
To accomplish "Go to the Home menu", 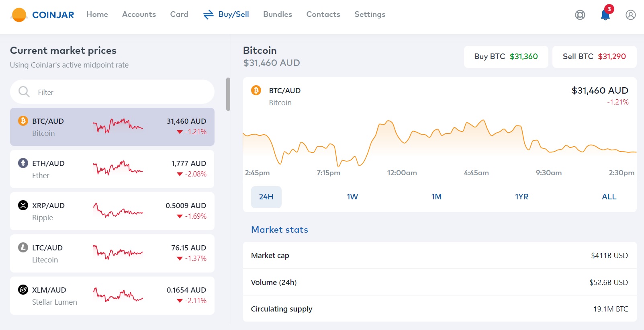I will coord(97,14).
